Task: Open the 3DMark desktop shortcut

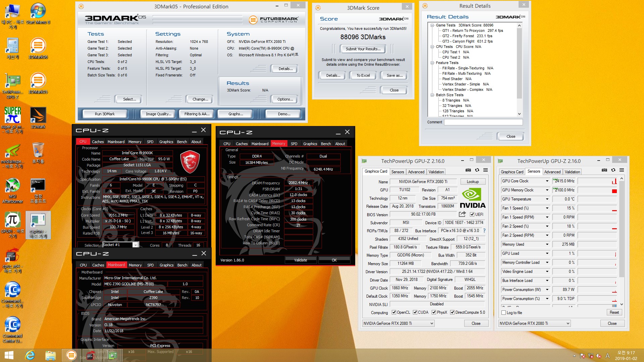Action: coord(38,118)
